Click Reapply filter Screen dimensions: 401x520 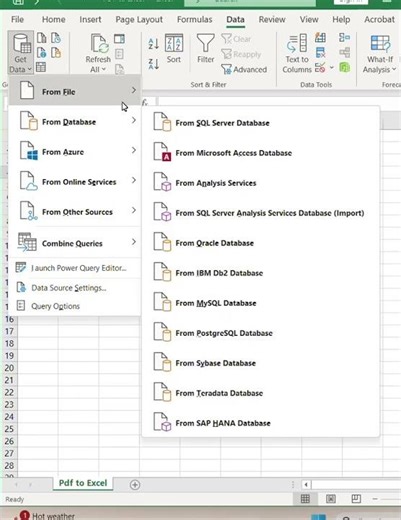[241, 54]
